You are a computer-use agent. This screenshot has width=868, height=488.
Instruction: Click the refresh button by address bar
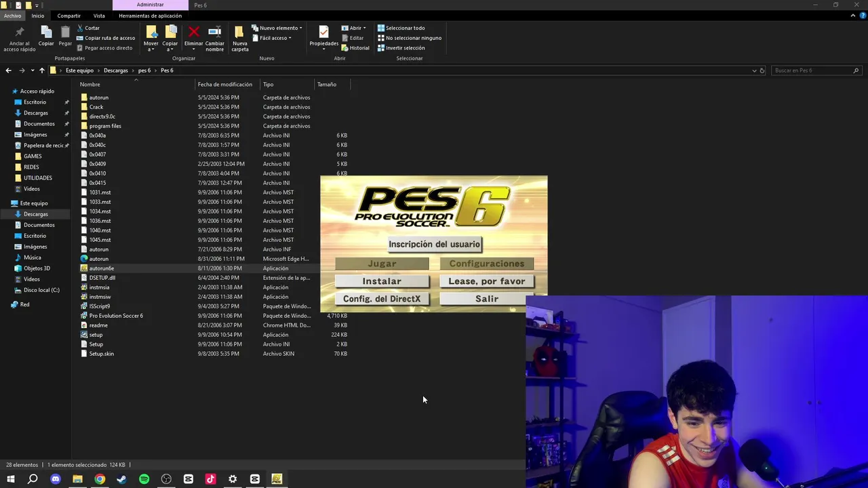click(x=762, y=70)
